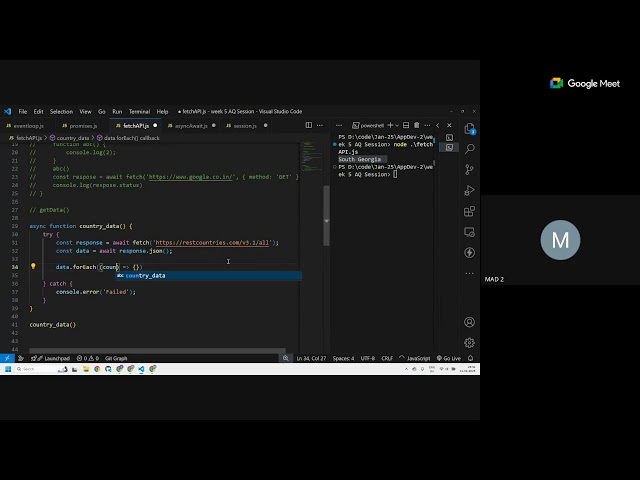
Task: Open the Explorer view in activity bar
Action: point(469,128)
